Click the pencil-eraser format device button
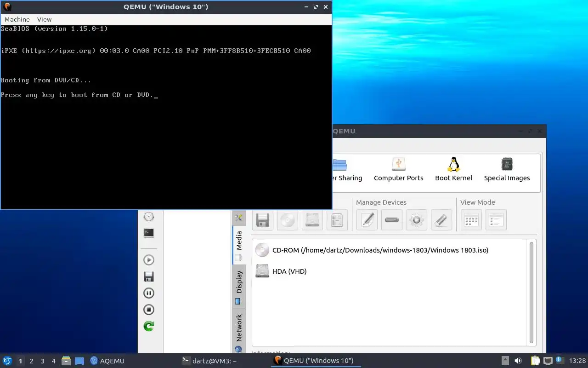 441,220
